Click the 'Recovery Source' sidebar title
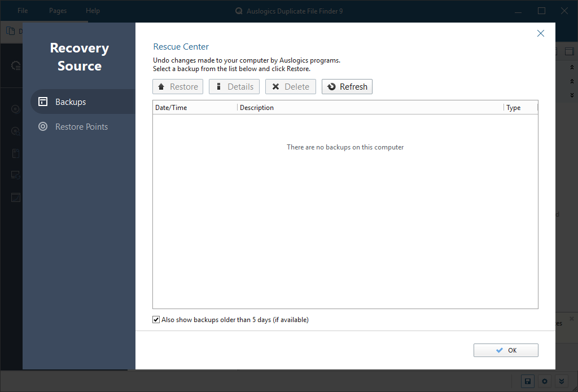This screenshot has width=578, height=392. pyautogui.click(x=80, y=57)
